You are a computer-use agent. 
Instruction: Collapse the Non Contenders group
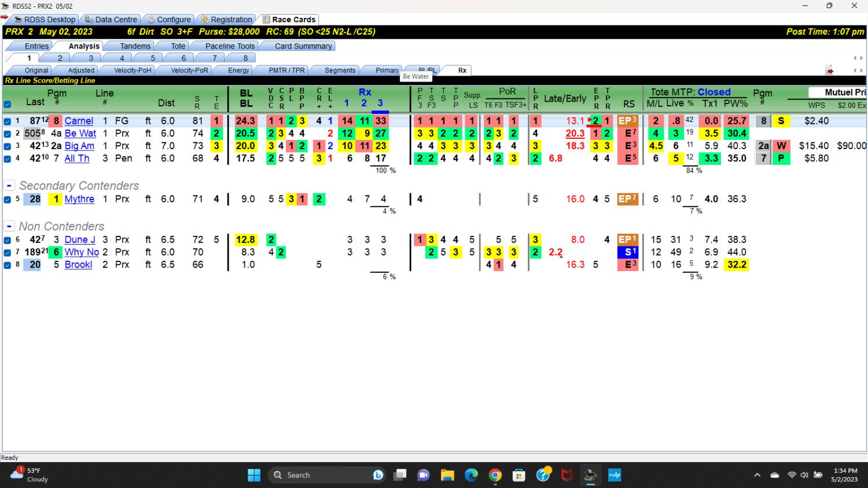[9, 226]
